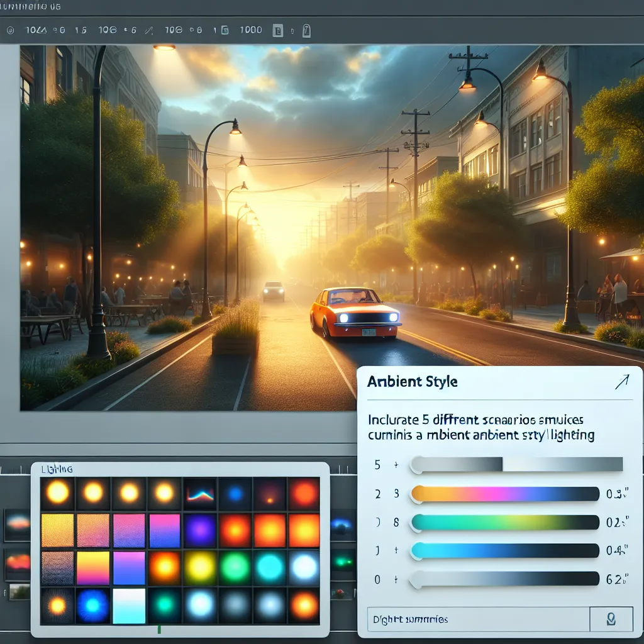The width and height of the screenshot is (644, 644).
Task: Select the blue starburst preset in the bottom row
Action: (x=92, y=606)
